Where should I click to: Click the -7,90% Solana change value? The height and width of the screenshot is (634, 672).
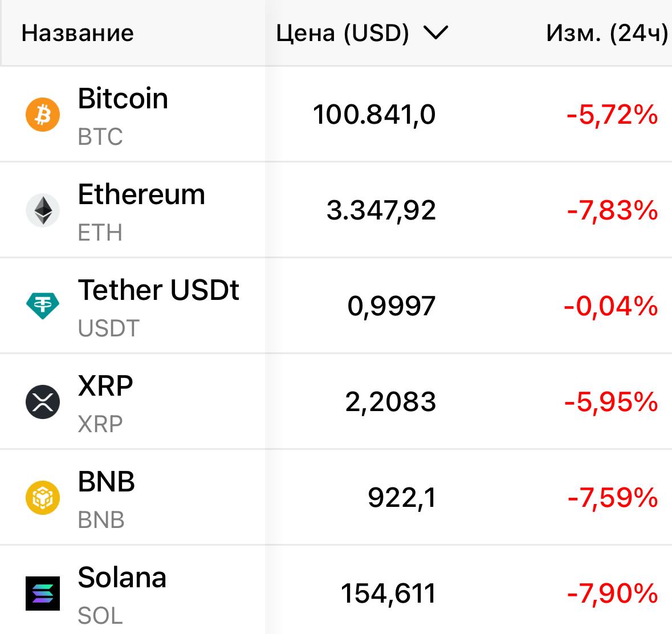612,594
